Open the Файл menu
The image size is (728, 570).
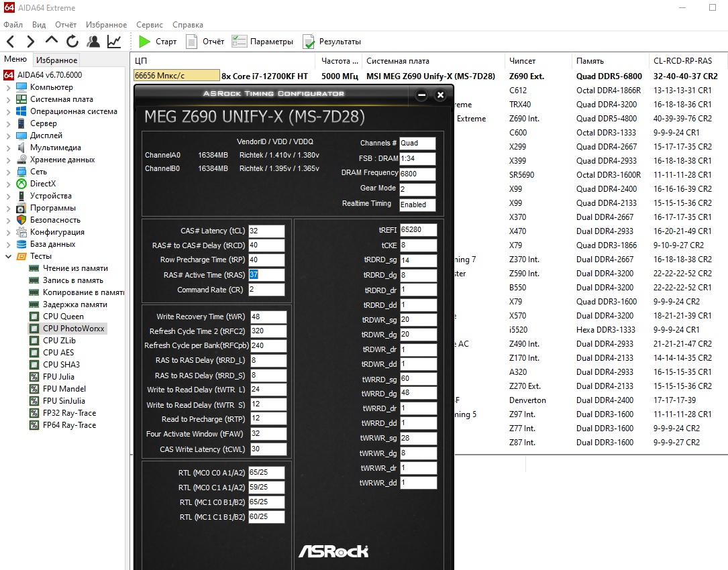point(13,25)
